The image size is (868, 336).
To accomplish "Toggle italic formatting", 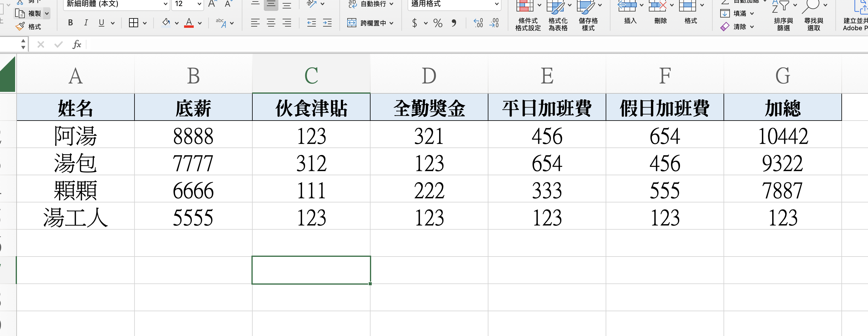I will pos(86,23).
